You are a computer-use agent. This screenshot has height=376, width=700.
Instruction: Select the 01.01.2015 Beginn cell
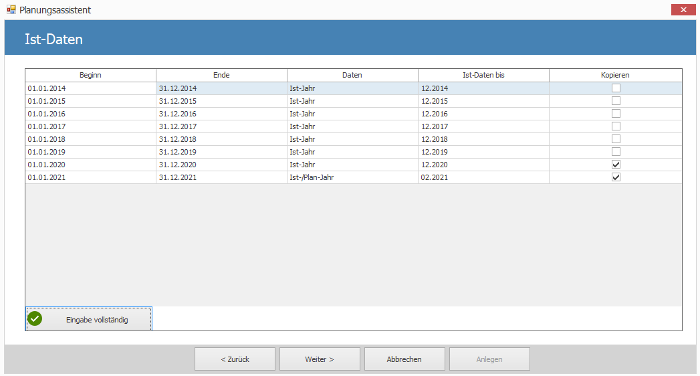91,101
